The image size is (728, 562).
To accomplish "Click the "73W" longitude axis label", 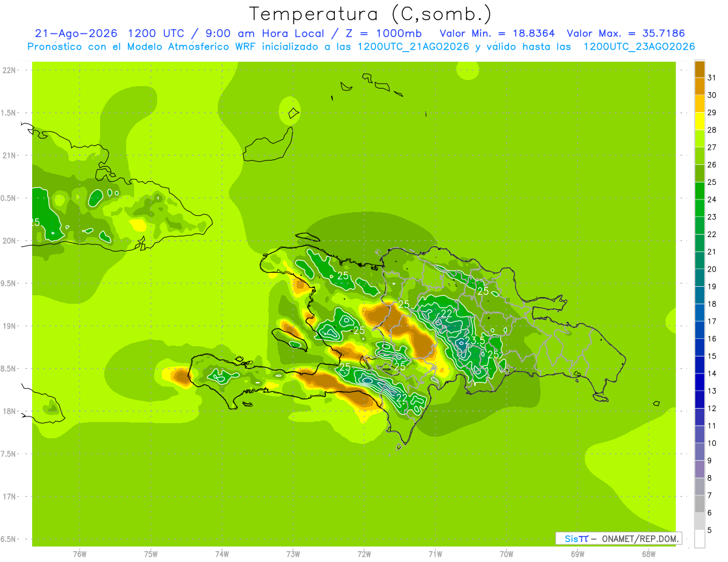I will click(x=293, y=554).
